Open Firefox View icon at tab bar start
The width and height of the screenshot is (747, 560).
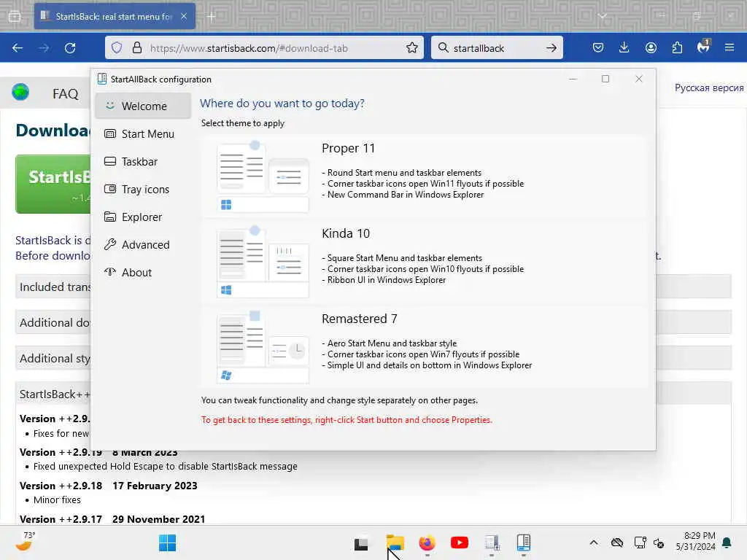coord(15,16)
